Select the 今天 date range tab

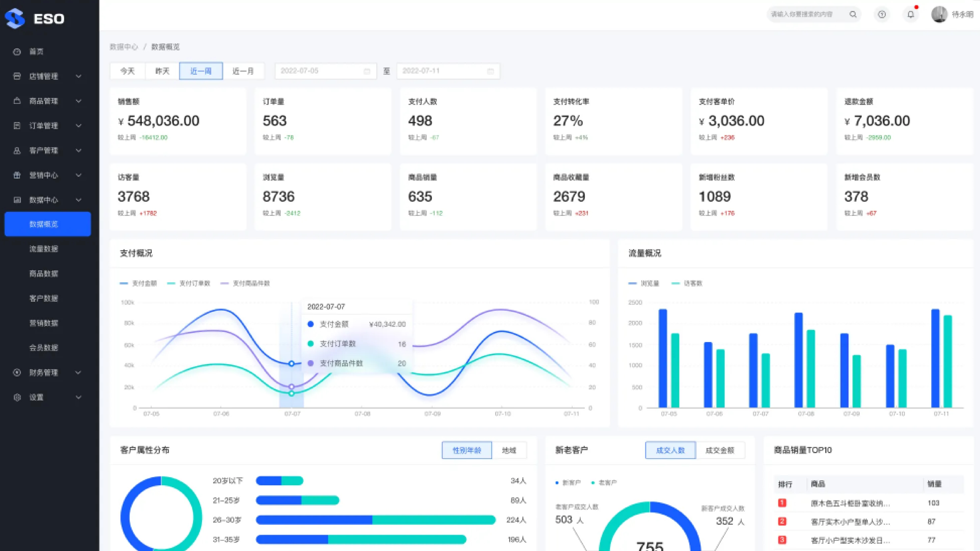coord(127,71)
